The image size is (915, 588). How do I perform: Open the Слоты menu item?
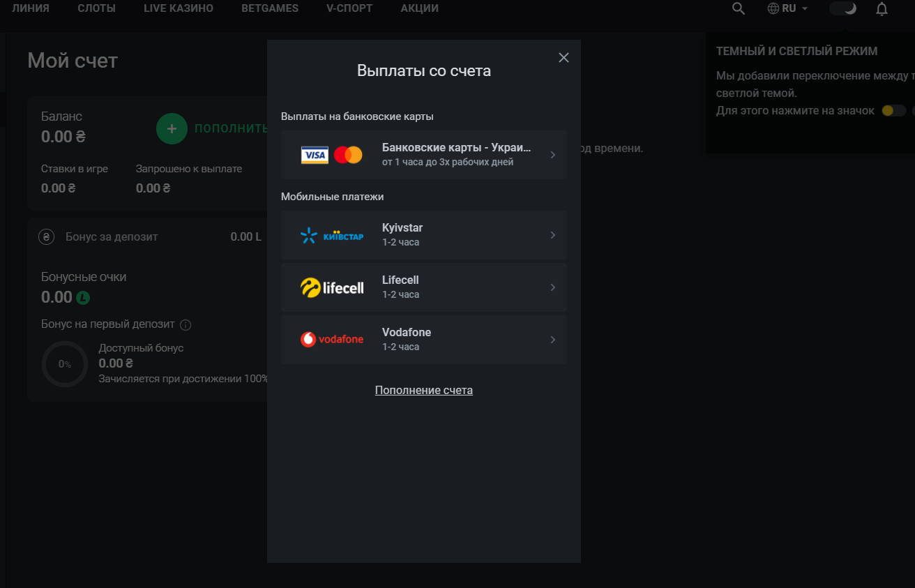[x=97, y=9]
